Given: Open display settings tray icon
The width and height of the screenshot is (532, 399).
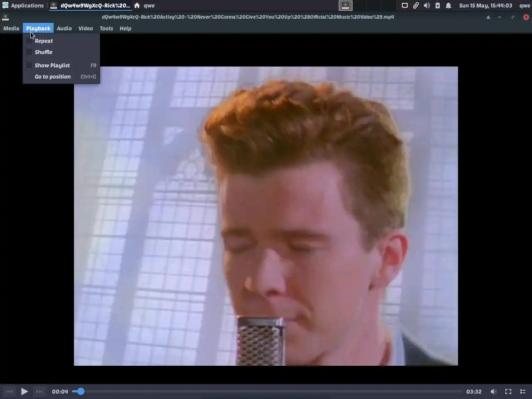Looking at the screenshot, I should pos(404,5).
